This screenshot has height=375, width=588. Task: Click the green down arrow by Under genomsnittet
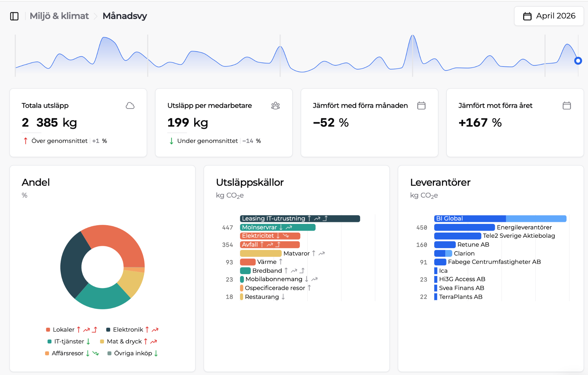coord(171,141)
